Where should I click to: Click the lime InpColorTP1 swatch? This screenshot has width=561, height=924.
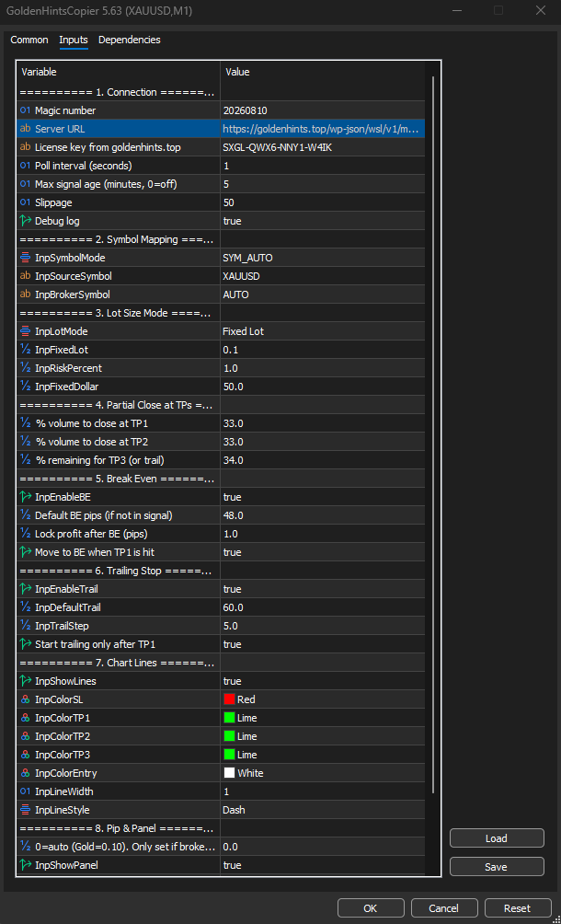[230, 718]
